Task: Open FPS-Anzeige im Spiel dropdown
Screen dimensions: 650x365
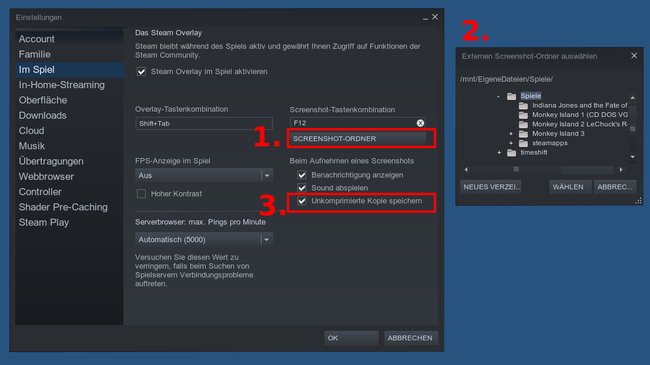Action: click(x=204, y=175)
